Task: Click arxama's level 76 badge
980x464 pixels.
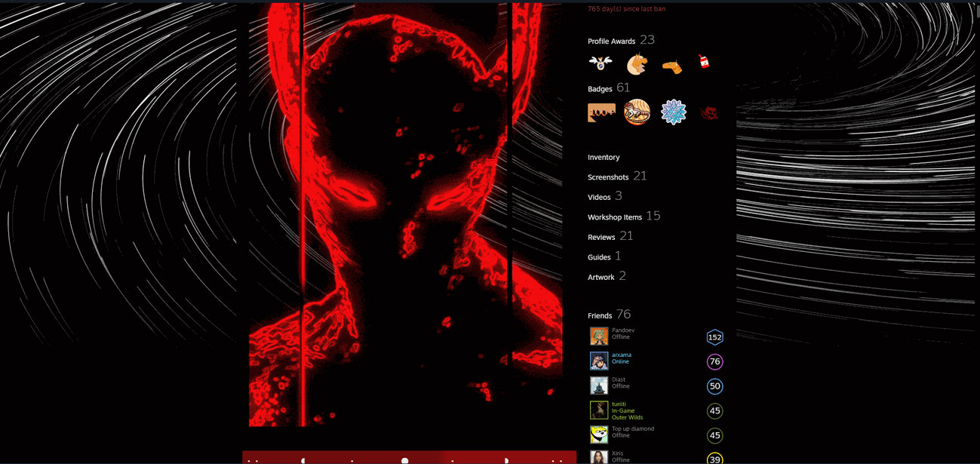Action: point(715,362)
